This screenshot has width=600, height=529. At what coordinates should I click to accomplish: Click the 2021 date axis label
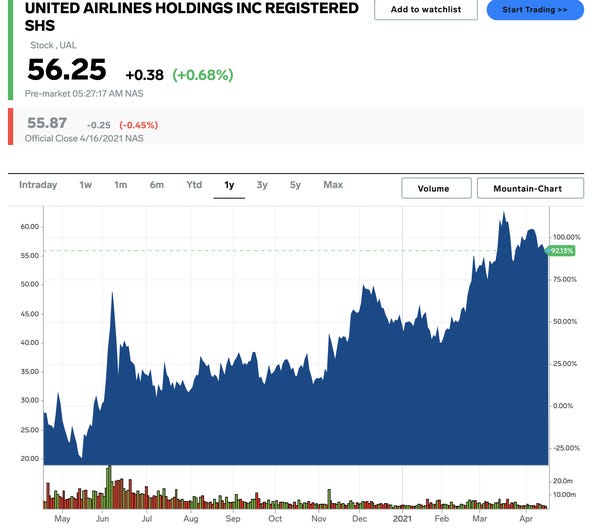(402, 519)
